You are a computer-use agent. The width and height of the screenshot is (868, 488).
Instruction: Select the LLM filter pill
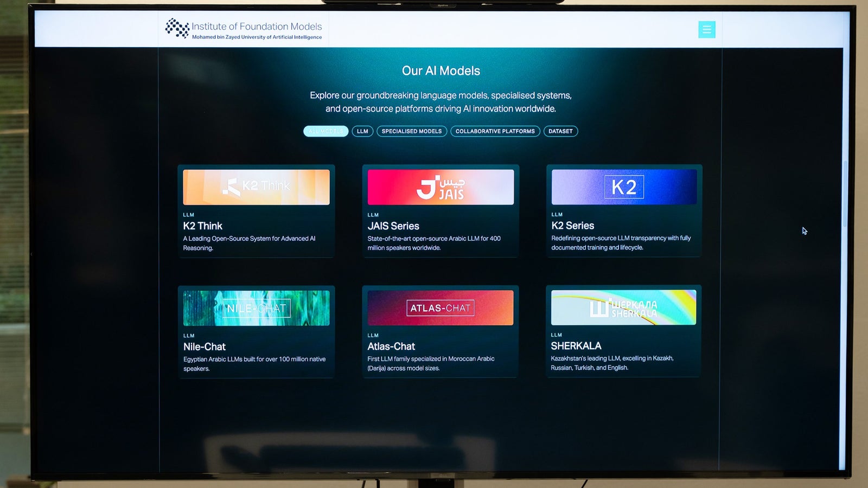362,131
